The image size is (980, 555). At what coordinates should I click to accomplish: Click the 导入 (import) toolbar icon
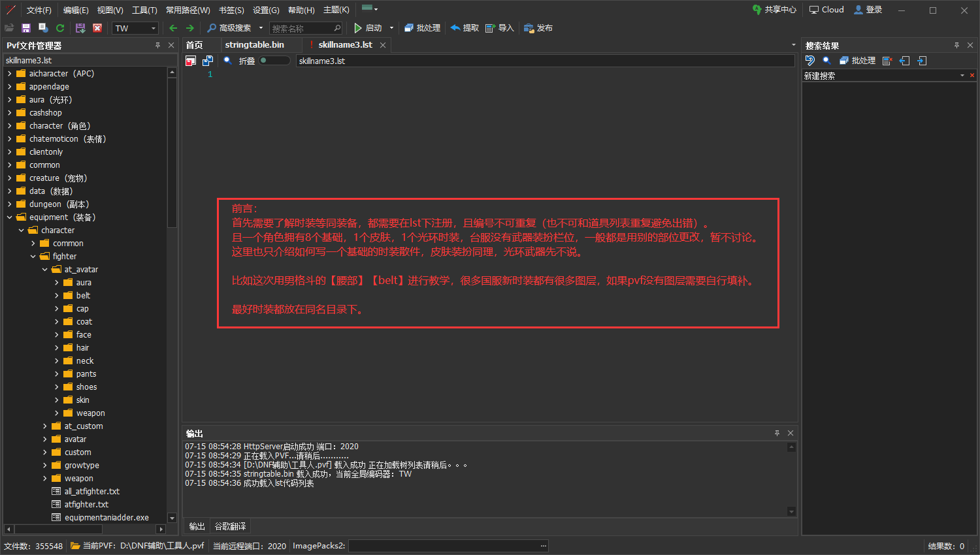tap(500, 28)
